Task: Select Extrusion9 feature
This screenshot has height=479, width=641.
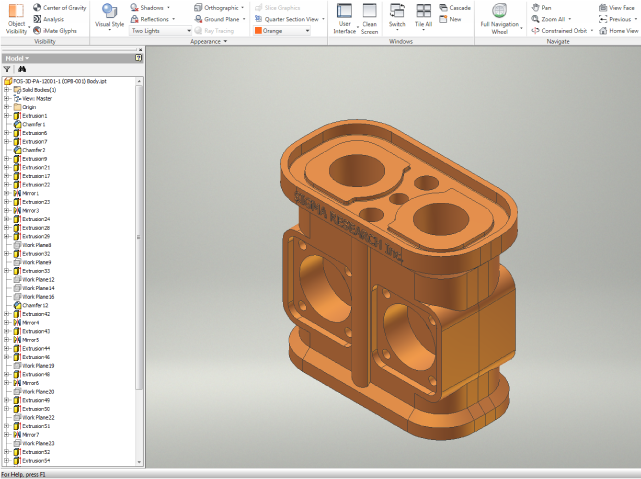Action: [30, 159]
